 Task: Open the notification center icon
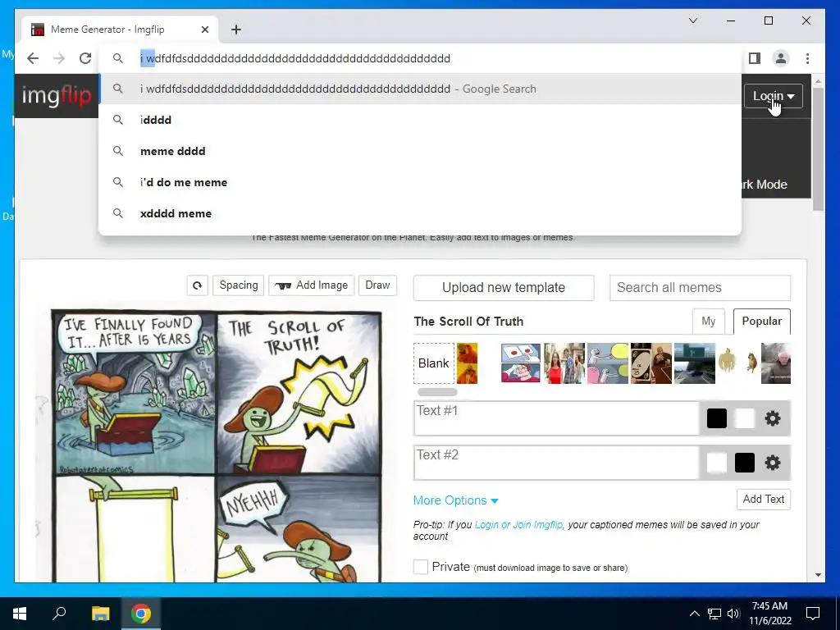pyautogui.click(x=813, y=614)
